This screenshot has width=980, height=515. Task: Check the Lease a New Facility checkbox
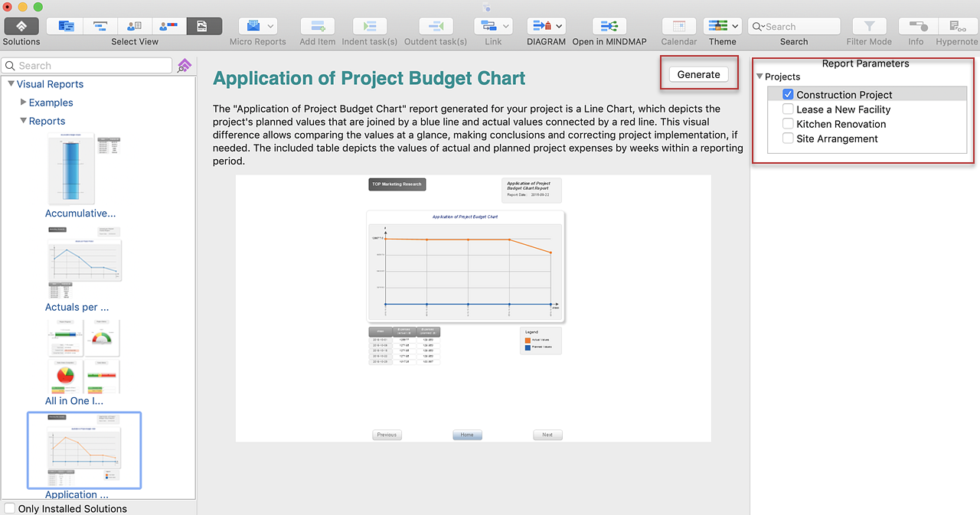(788, 109)
